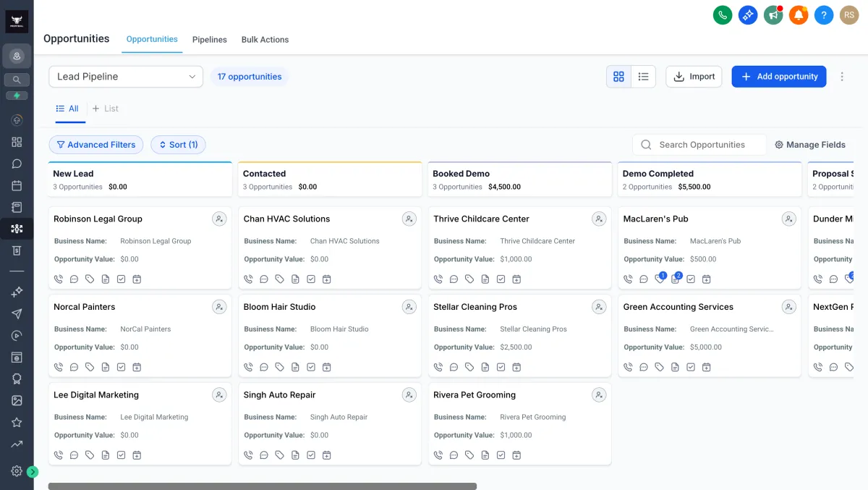Click the calendar icon on Singh Auto Repair card

327,455
